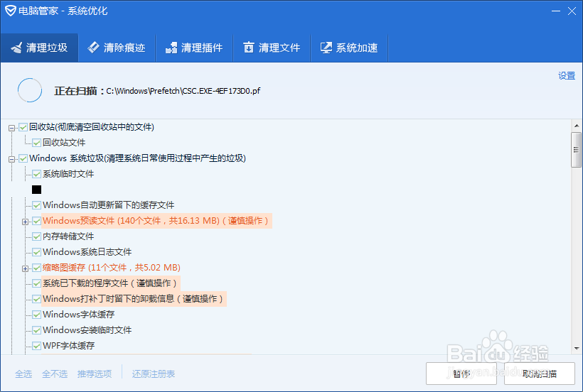Click the circular scanning progress spinner
Screen dimensions: 583x392
(x=30, y=90)
